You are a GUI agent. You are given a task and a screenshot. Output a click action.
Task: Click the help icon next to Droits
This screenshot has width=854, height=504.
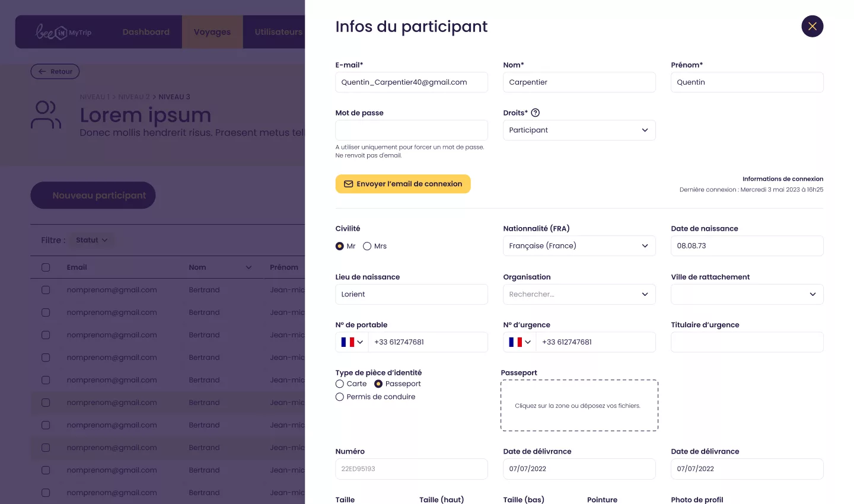point(535,113)
